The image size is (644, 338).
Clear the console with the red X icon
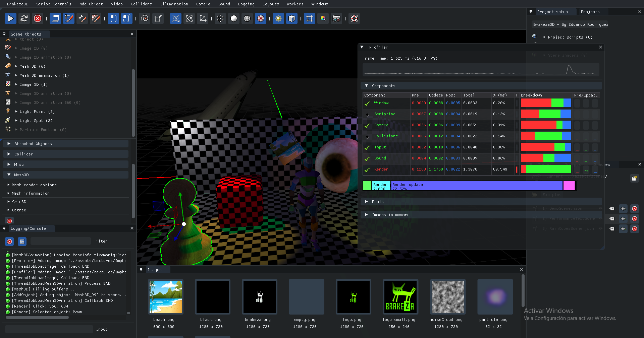[9, 241]
